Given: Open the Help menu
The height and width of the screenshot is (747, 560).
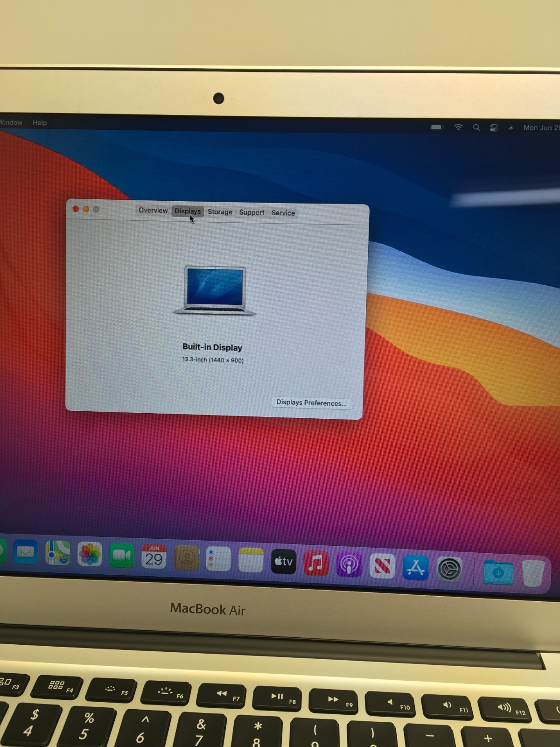Looking at the screenshot, I should (x=40, y=123).
